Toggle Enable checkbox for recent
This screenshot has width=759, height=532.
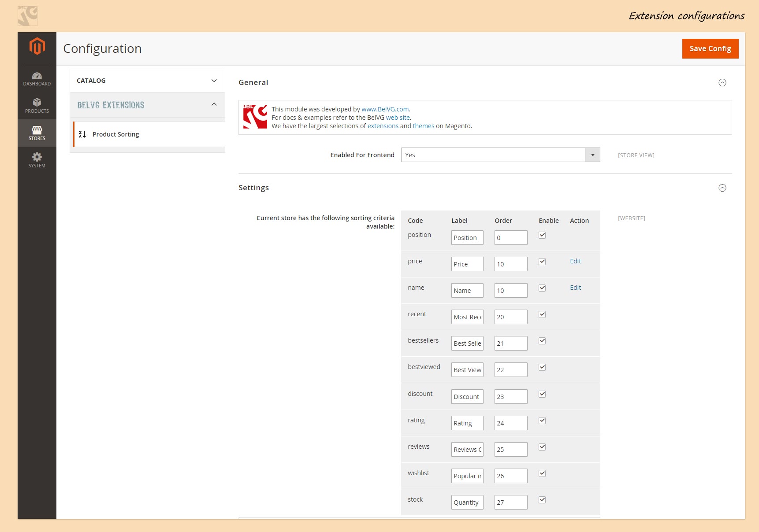tap(542, 314)
